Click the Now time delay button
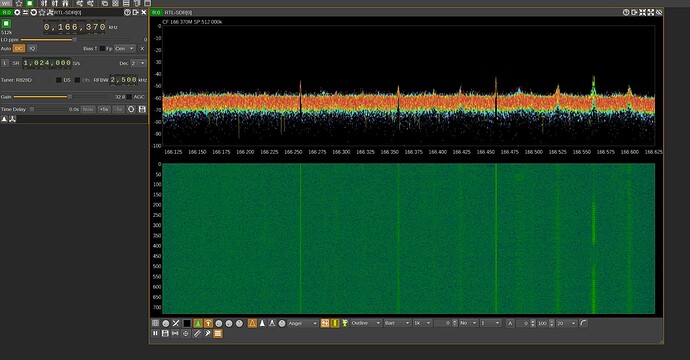 [88, 109]
